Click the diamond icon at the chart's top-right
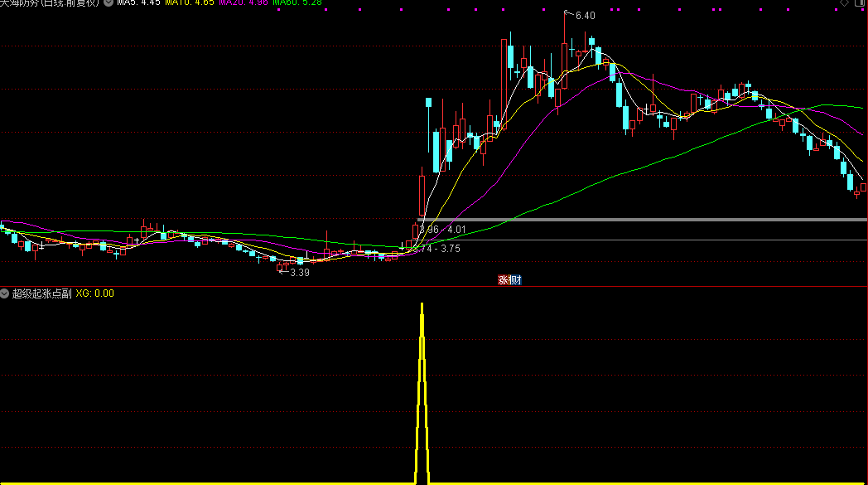 (x=844, y=2)
